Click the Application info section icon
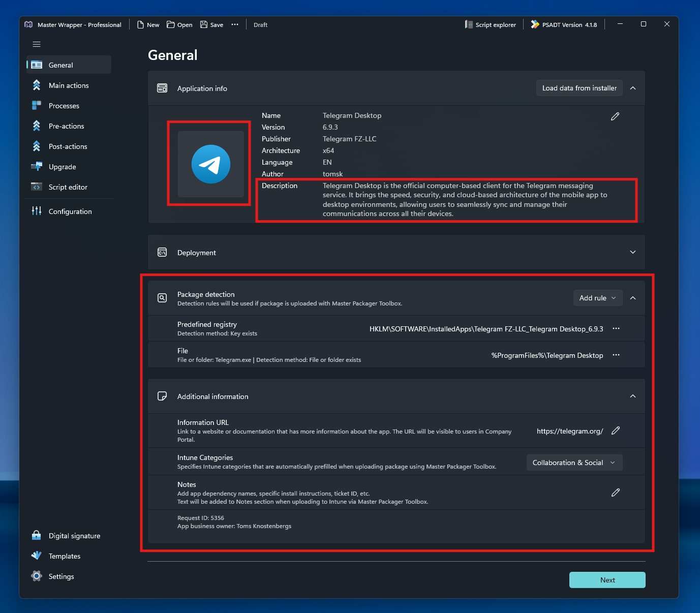700x613 pixels. pyautogui.click(x=162, y=88)
